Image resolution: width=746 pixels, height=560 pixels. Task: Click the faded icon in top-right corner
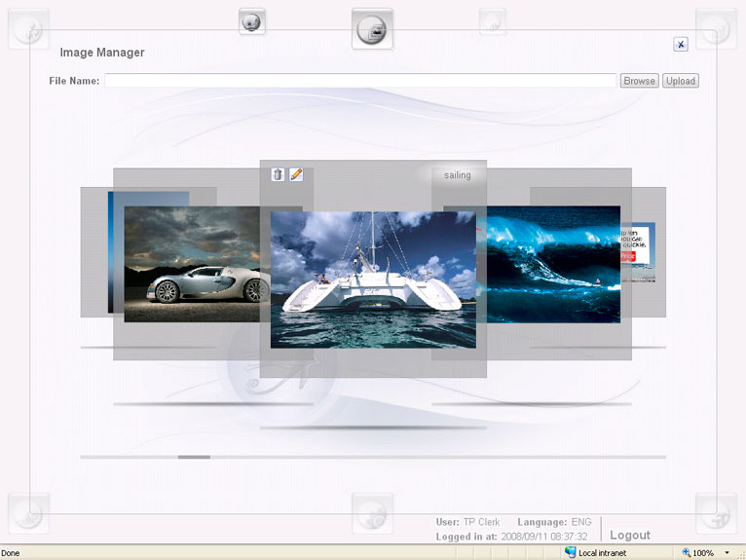(x=716, y=29)
